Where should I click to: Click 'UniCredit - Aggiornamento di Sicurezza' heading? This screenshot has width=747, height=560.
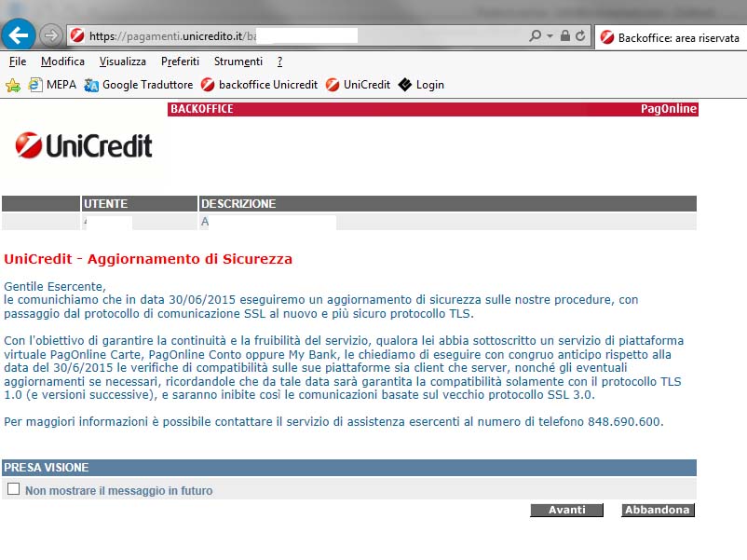click(x=148, y=259)
